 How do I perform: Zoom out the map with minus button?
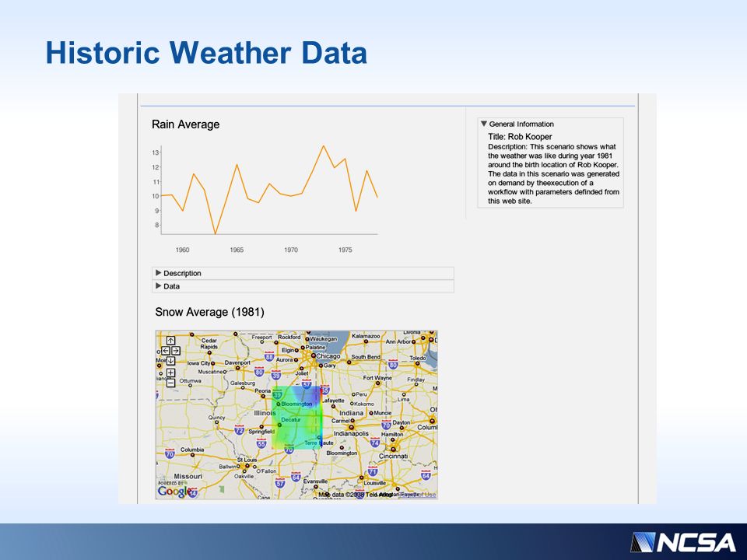[170, 383]
